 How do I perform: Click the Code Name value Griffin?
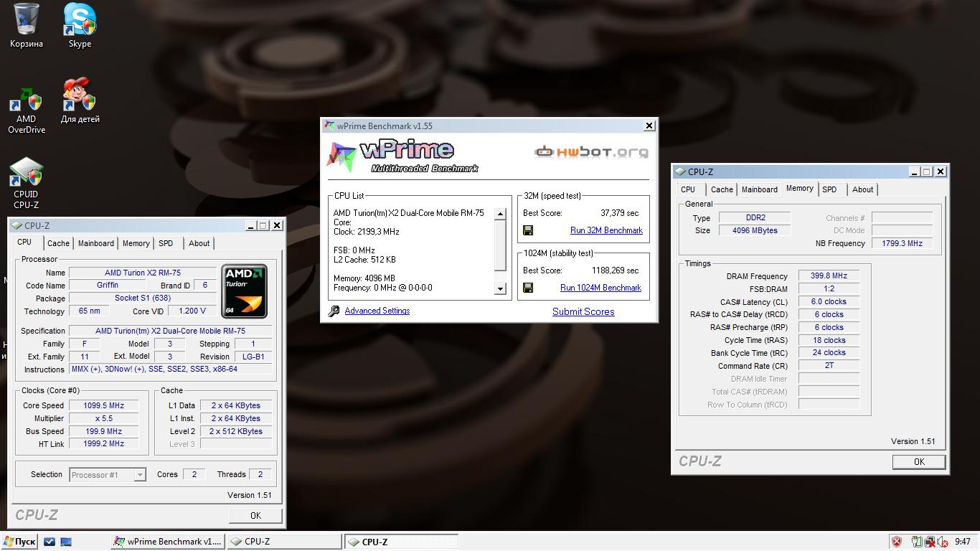(x=108, y=285)
